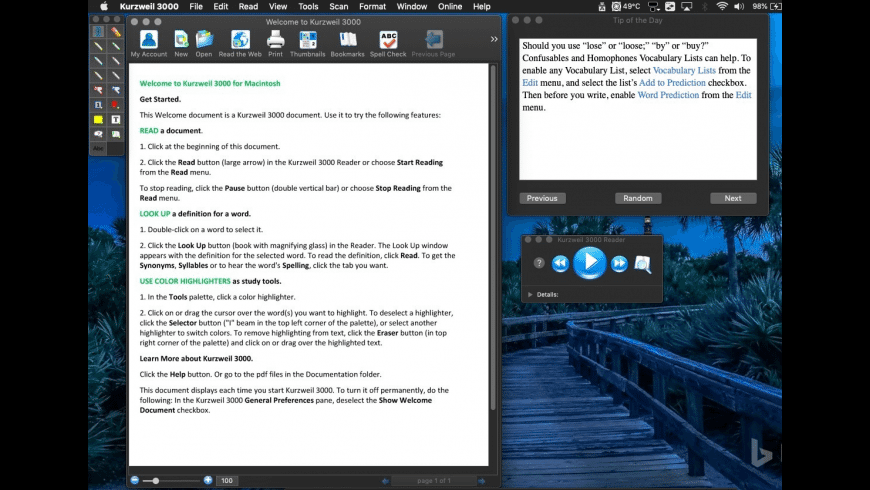Open the Tools menu

point(308,6)
